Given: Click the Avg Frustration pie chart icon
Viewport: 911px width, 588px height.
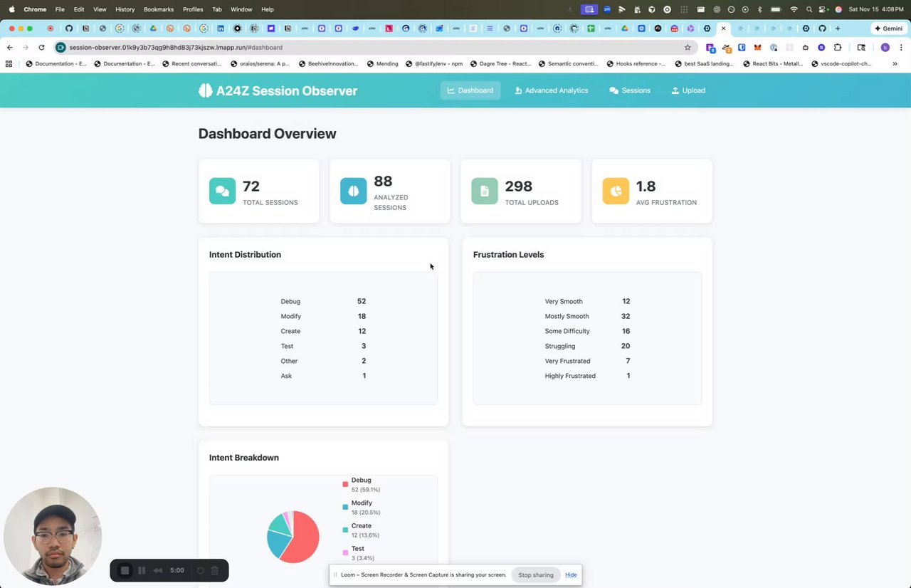Looking at the screenshot, I should pyautogui.click(x=616, y=191).
